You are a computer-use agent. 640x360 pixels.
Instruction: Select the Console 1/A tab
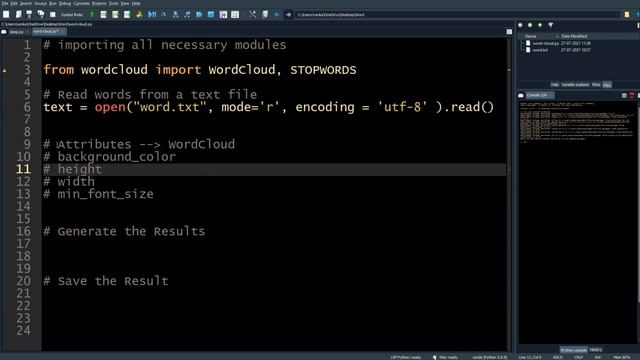pos(539,95)
